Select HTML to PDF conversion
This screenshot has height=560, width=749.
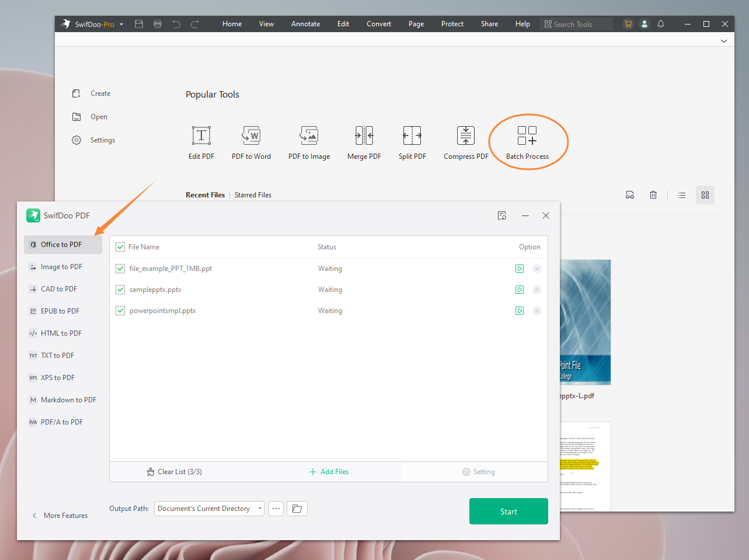click(x=63, y=333)
